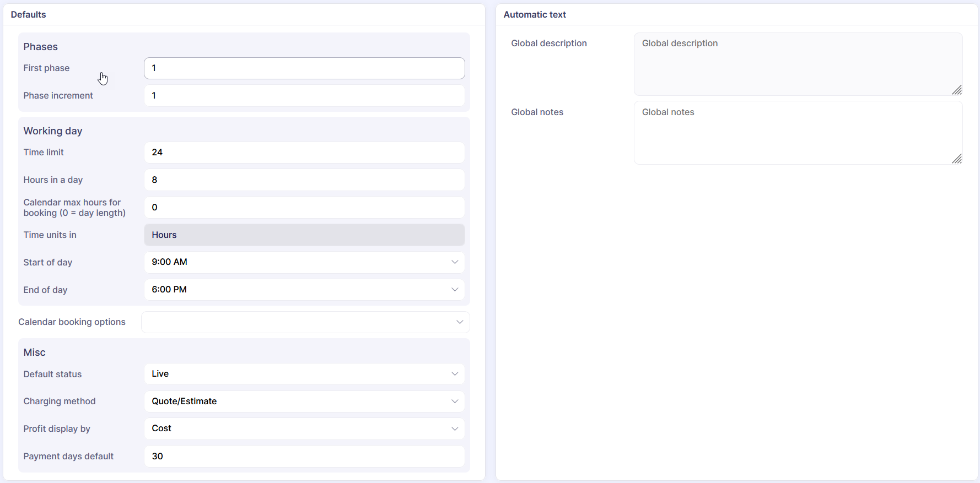Grab the Global notes resize handle
This screenshot has height=483, width=980.
[957, 159]
